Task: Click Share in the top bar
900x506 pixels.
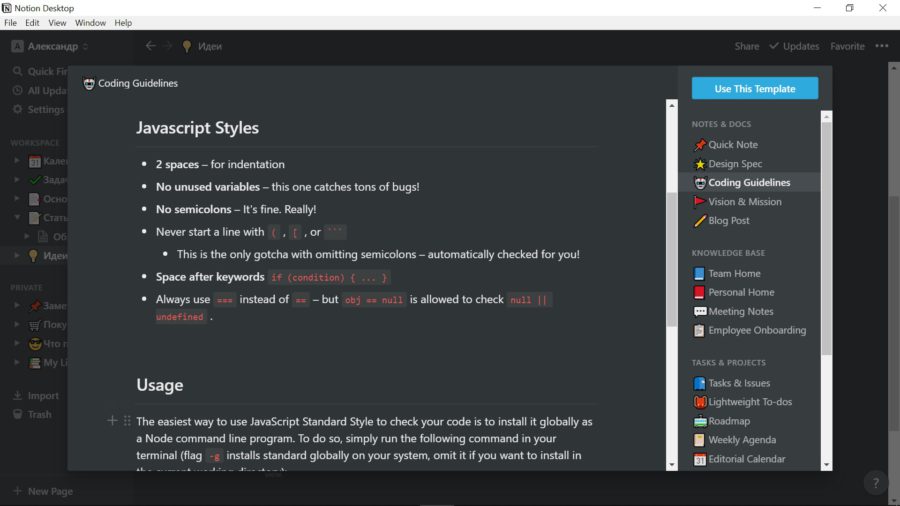Action: click(x=747, y=46)
